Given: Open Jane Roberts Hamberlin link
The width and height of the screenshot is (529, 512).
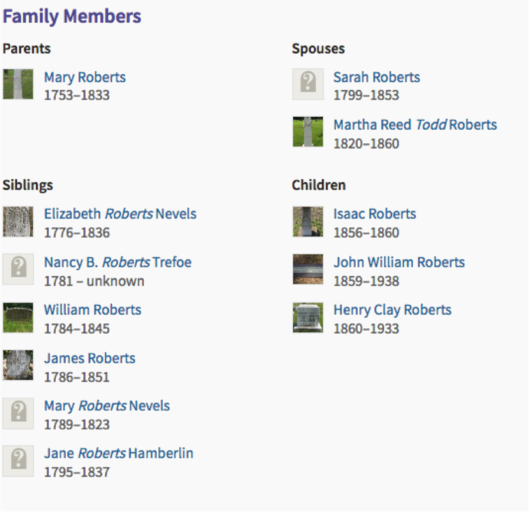Looking at the screenshot, I should coord(119,453).
